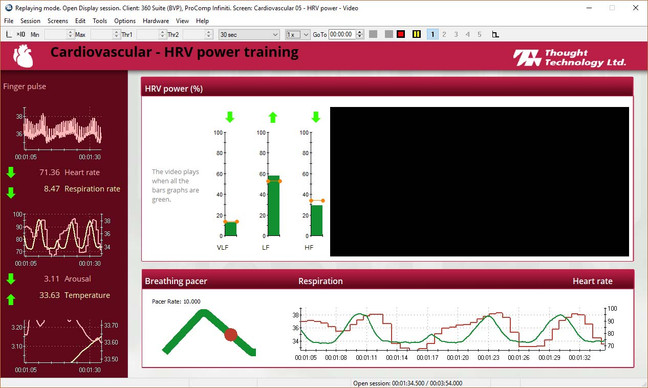Click the yellow pause button

[417, 34]
